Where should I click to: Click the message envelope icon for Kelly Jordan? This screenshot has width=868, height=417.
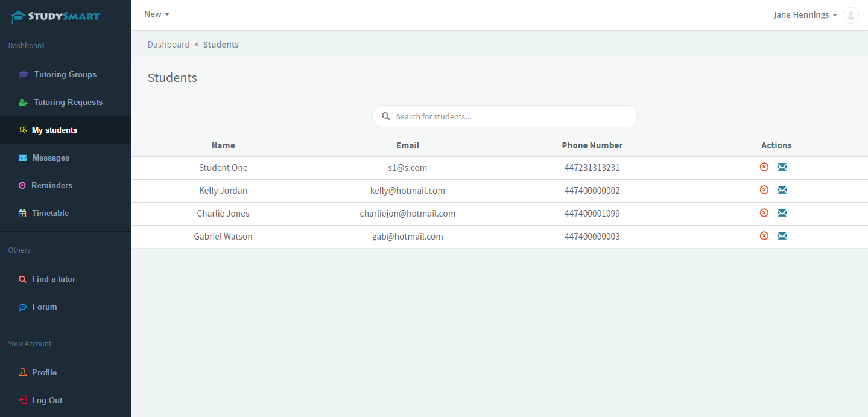click(x=782, y=190)
